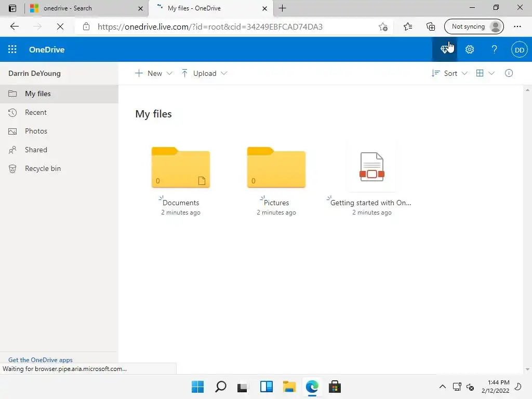Add this page to favorites star
The height and width of the screenshot is (399, 532).
coord(383,26)
